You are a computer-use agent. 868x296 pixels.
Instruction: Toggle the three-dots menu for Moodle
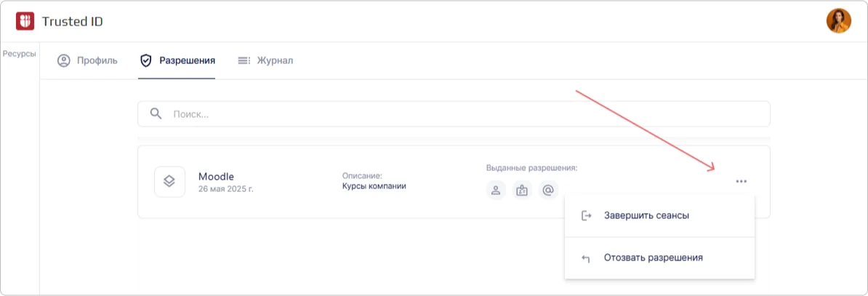click(741, 182)
